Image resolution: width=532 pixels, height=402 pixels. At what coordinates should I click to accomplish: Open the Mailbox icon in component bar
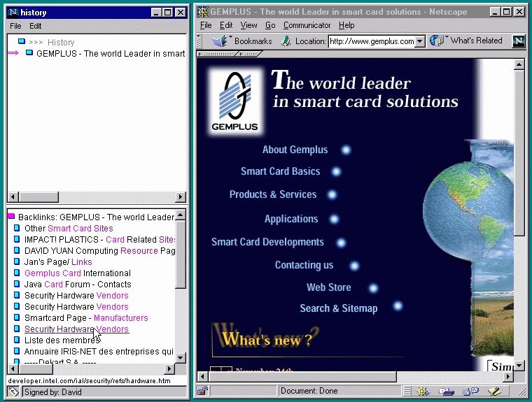coord(446,391)
